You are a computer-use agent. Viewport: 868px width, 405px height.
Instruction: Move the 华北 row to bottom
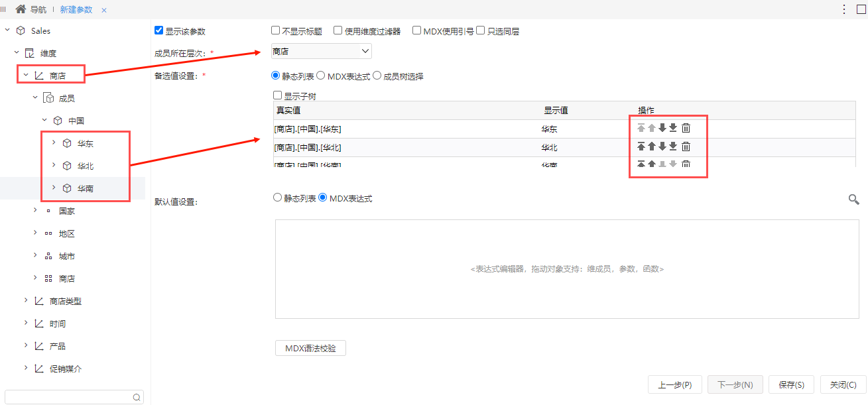[673, 146]
